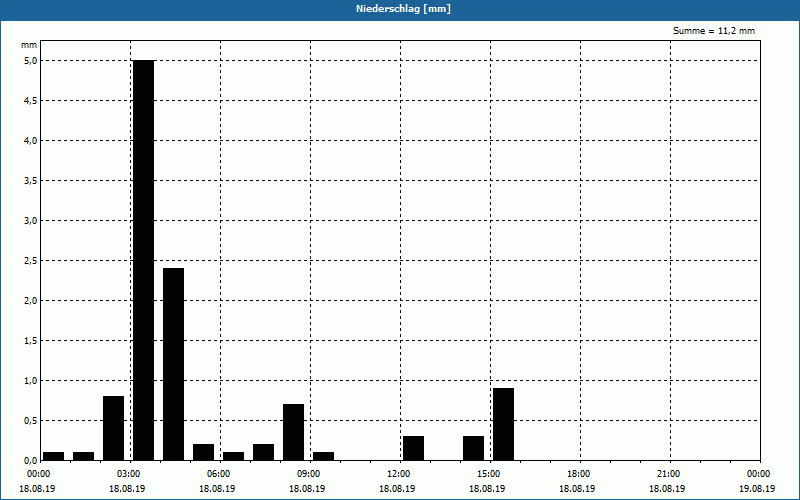Screen dimensions: 800x500
Task: Click the 0,7 mm bar before 09:00
Action: [x=293, y=433]
